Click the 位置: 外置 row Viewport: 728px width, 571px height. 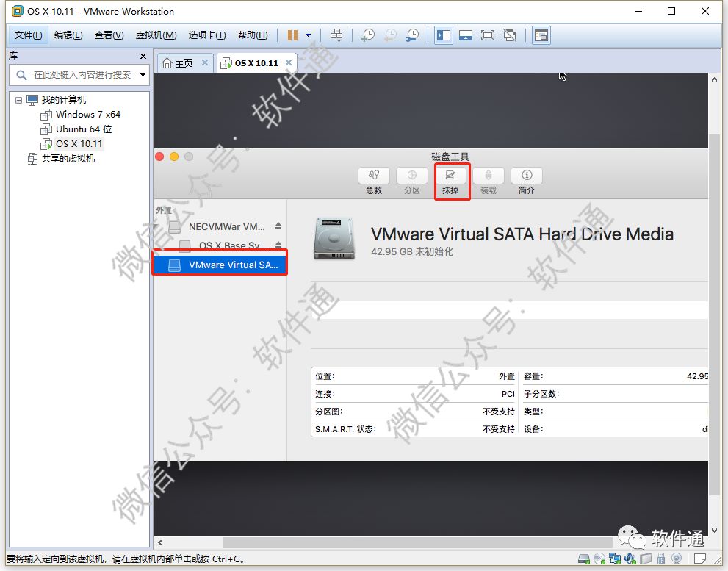(x=414, y=376)
